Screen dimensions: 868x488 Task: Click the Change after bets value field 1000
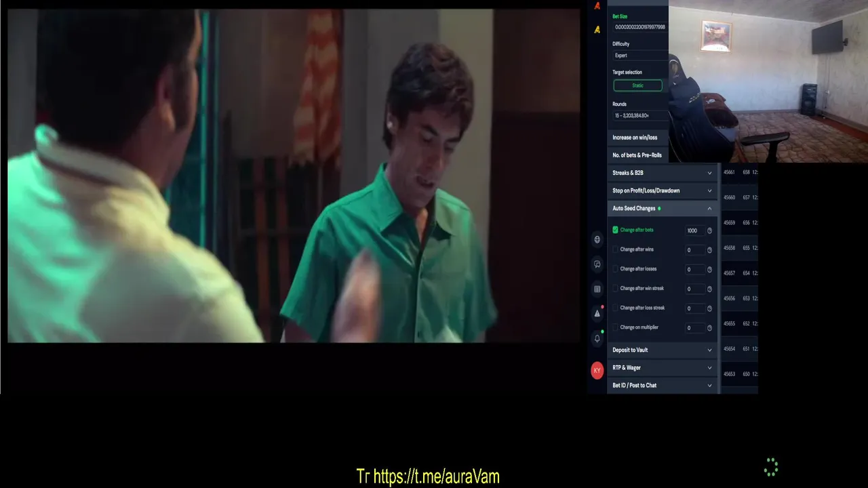click(x=694, y=230)
